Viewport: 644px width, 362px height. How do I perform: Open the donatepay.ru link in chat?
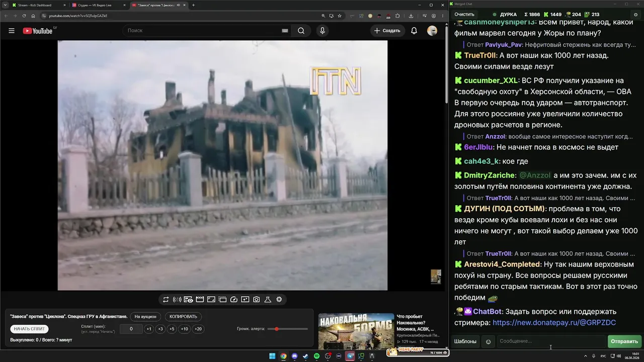554,323
